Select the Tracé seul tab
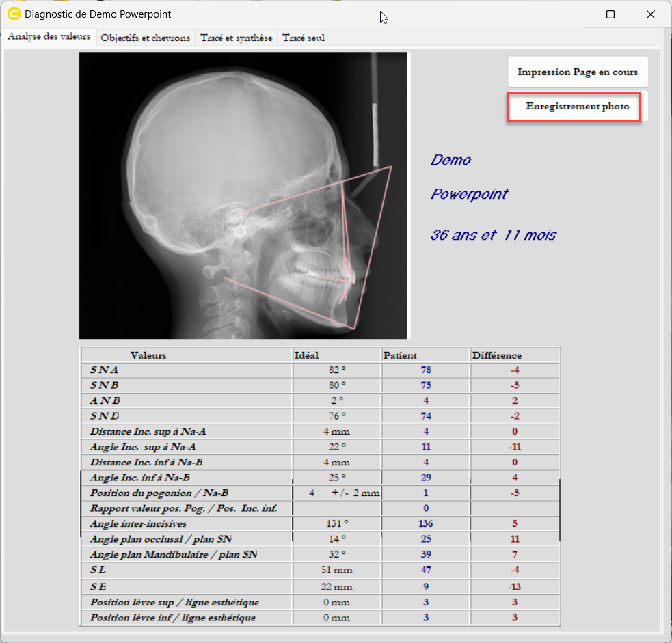The width and height of the screenshot is (672, 643). [x=304, y=38]
